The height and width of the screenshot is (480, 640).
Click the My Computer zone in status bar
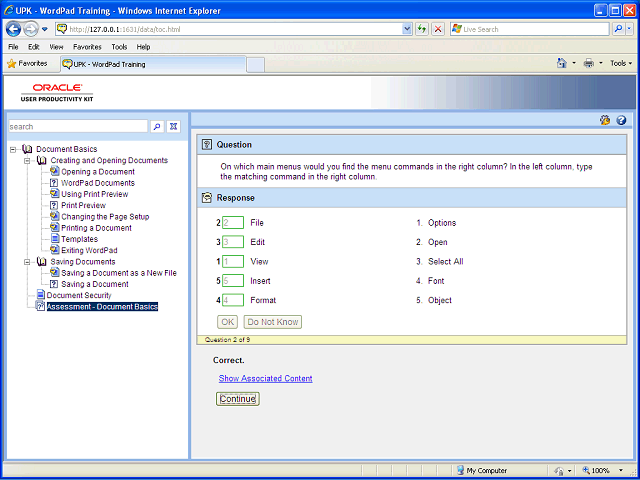pos(482,470)
